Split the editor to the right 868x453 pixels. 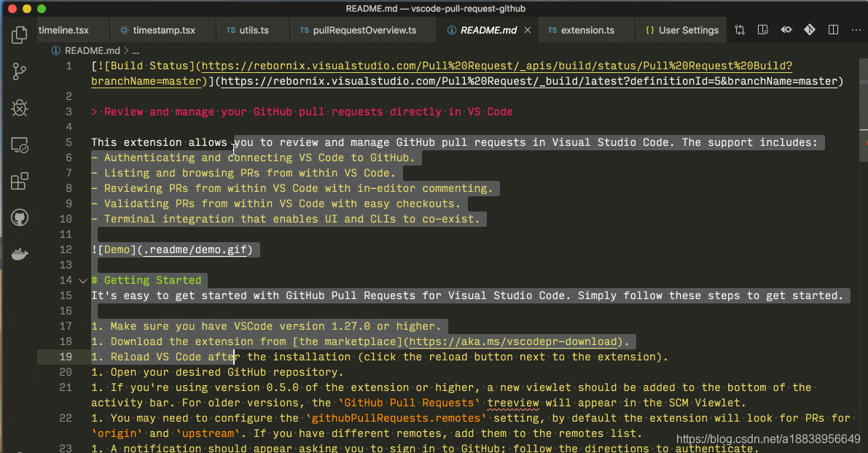click(833, 30)
